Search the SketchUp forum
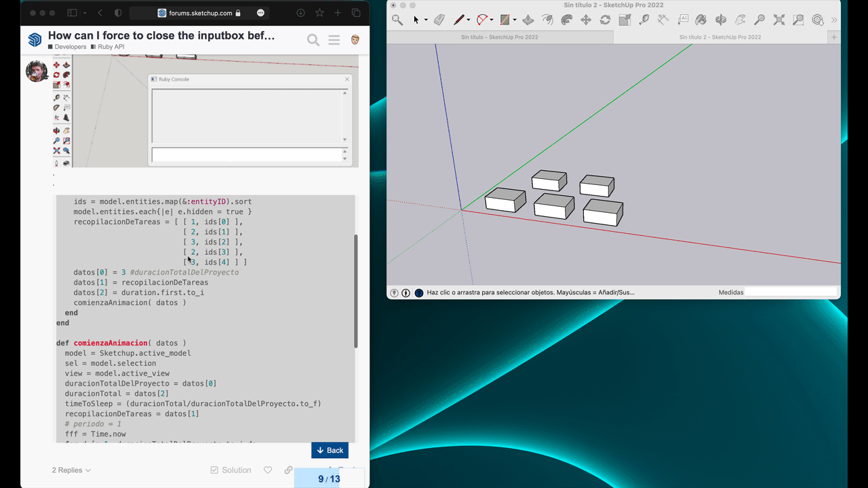 [313, 40]
